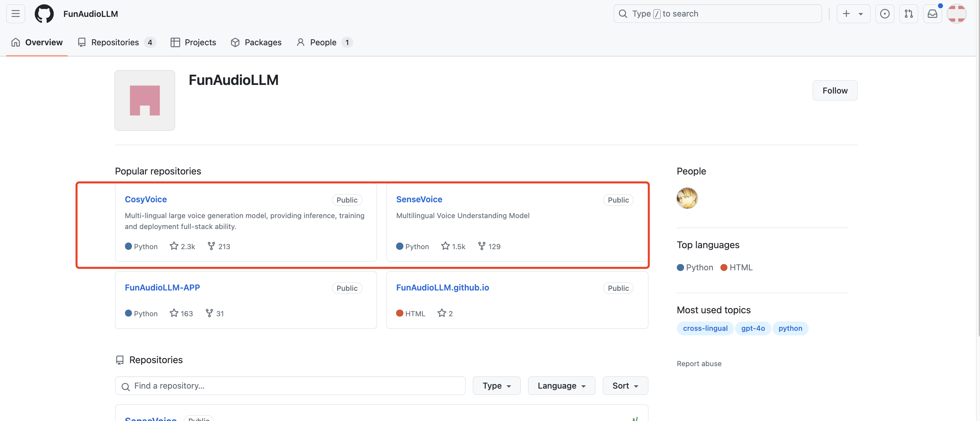Screen dimensions: 980x421
Task: Click the FunAudioLLM header breadcrumb name
Action: tap(91, 14)
